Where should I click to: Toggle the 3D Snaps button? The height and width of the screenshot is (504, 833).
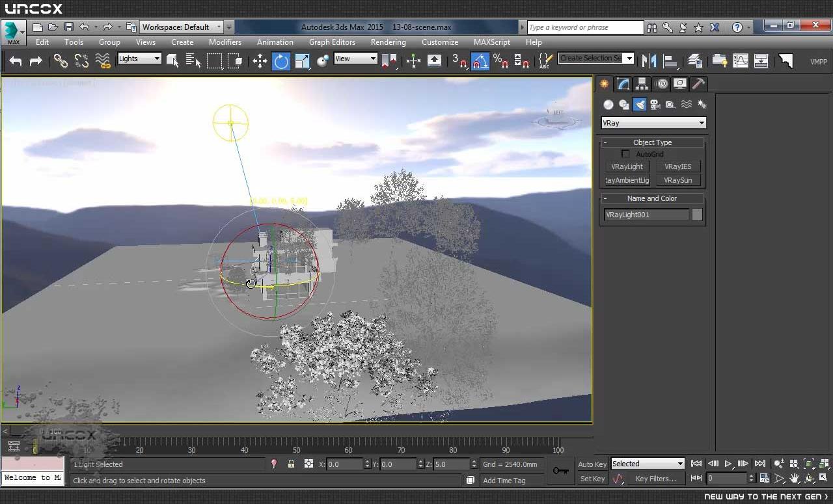459,61
